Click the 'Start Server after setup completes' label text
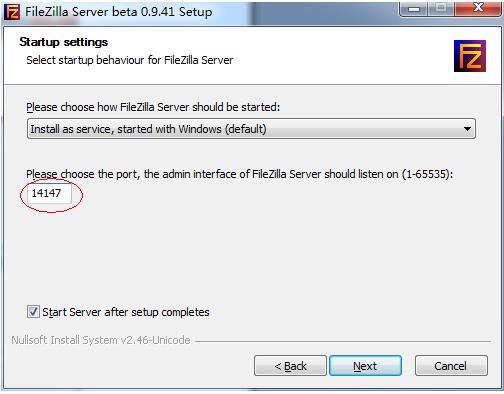The width and height of the screenshot is (504, 394). pyautogui.click(x=126, y=312)
